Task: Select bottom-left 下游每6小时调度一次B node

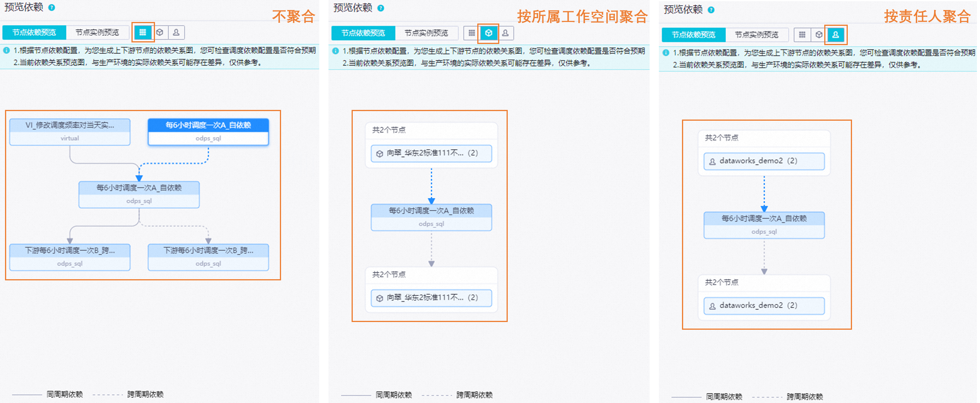Action: [70, 257]
